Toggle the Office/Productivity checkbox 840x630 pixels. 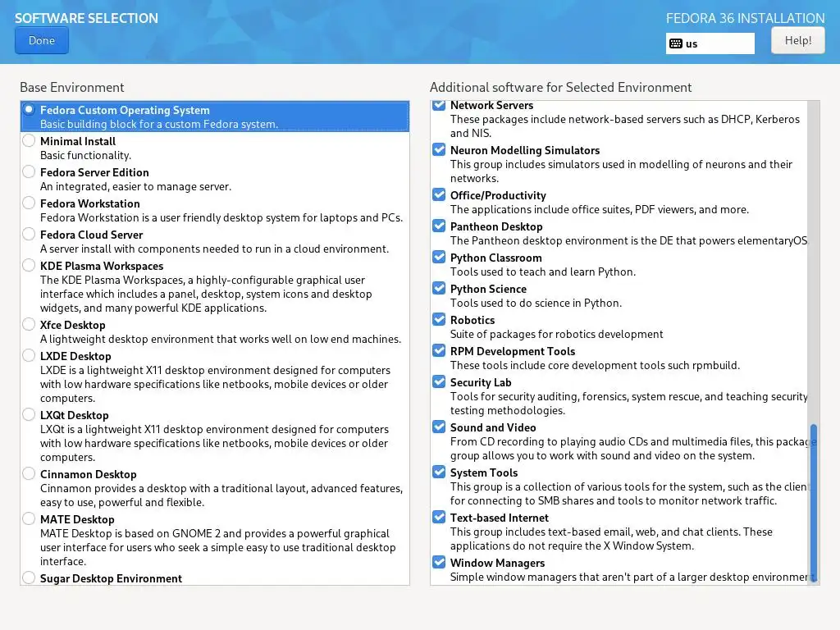click(x=439, y=194)
